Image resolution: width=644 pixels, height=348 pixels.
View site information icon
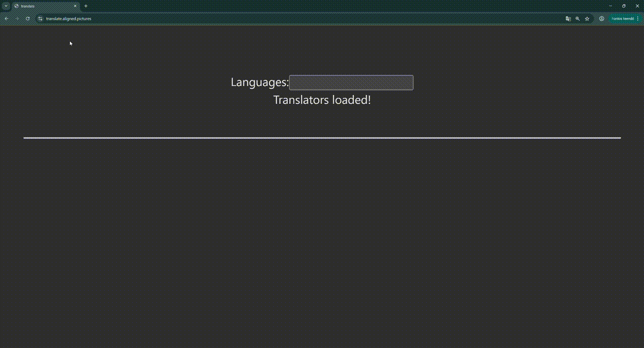[40, 19]
